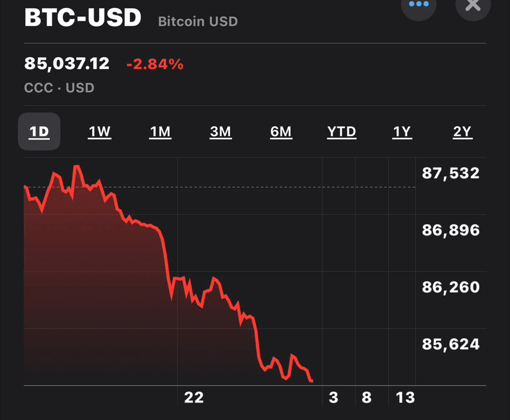The image size is (510, 420).
Task: Switch to the 2Y timeframe
Action: pyautogui.click(x=462, y=131)
